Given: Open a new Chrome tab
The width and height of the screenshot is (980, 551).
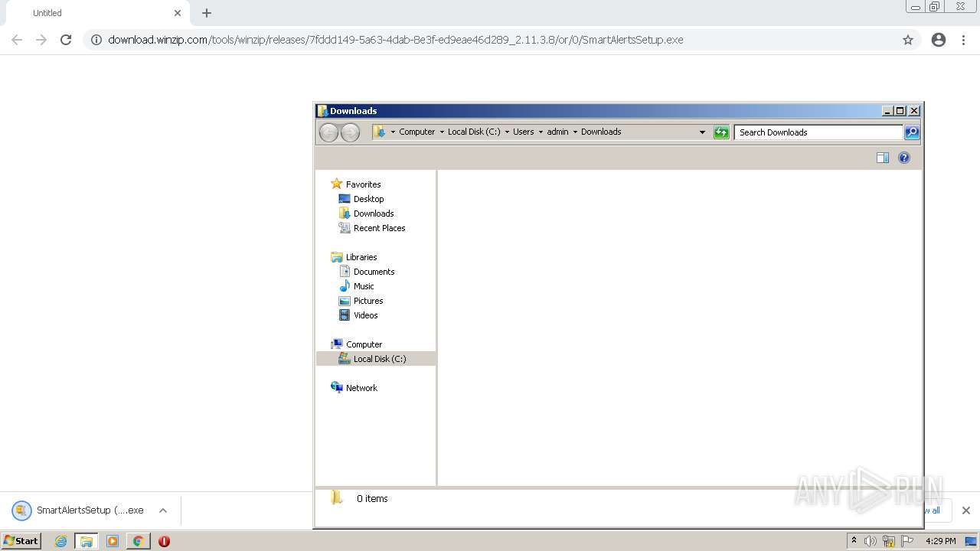Looking at the screenshot, I should (207, 13).
